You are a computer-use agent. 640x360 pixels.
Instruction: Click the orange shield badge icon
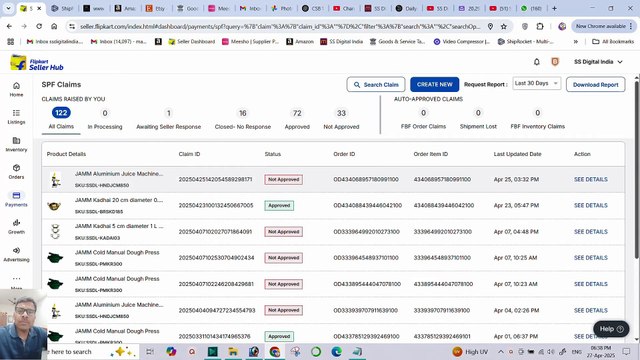(x=555, y=62)
